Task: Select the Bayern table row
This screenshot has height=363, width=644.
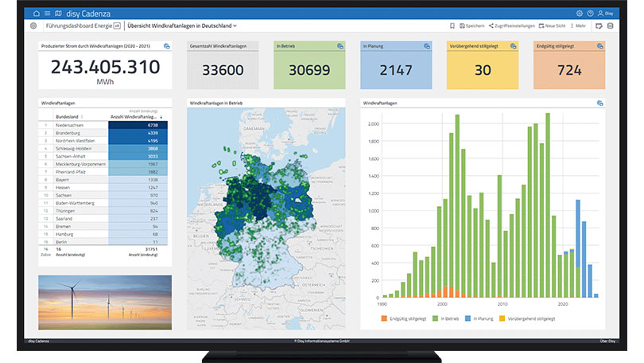Action: [x=103, y=180]
